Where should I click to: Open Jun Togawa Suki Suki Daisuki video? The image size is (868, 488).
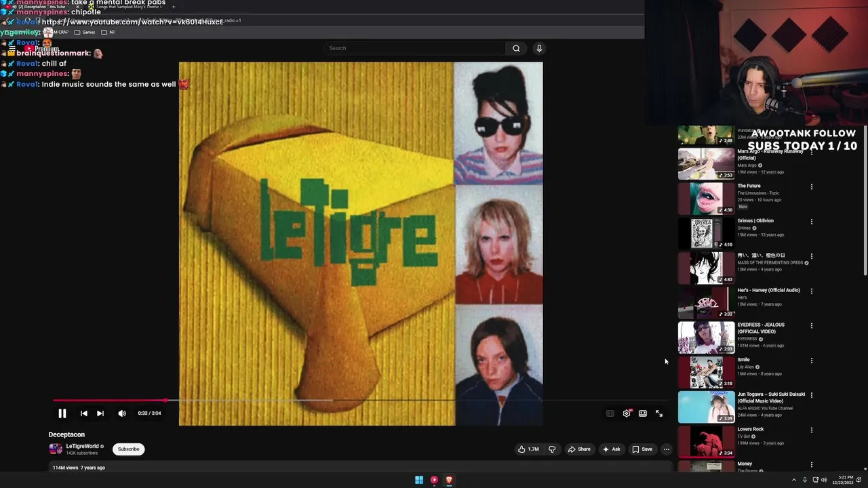coord(706,407)
